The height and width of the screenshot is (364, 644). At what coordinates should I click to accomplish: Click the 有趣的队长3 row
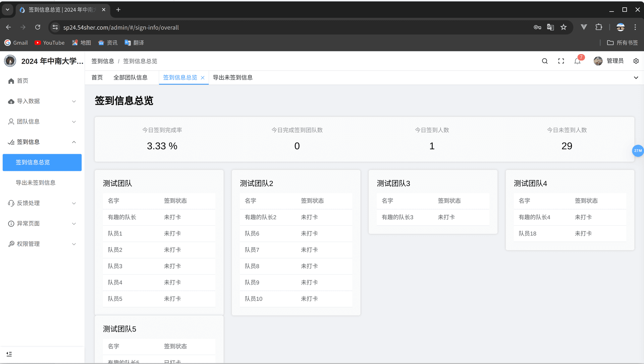tap(433, 217)
